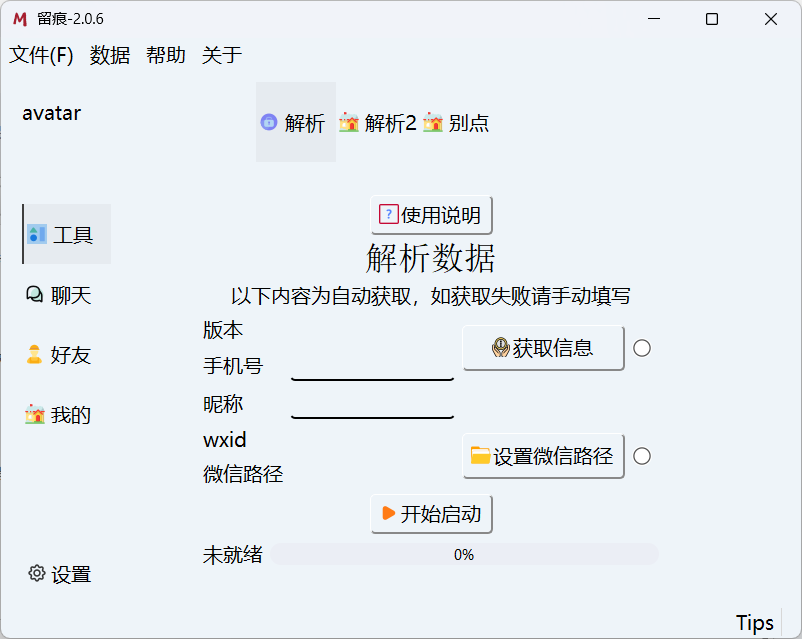Open the 聊天 chat panel icon

click(x=34, y=294)
